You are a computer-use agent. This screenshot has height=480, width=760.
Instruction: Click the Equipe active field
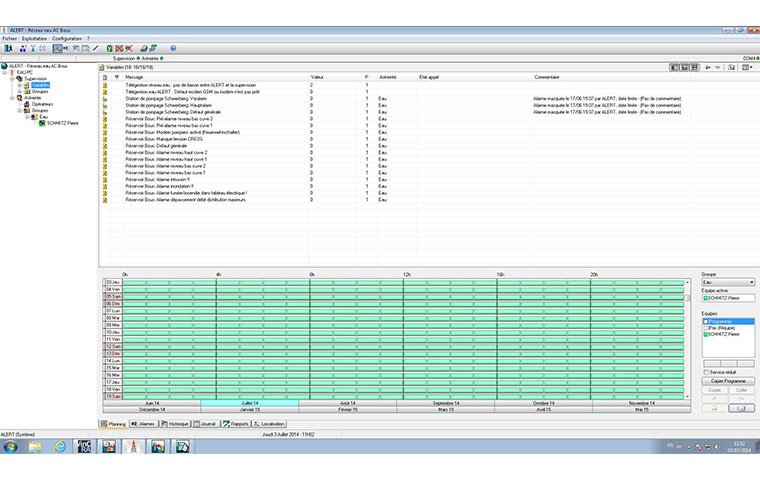(728, 298)
